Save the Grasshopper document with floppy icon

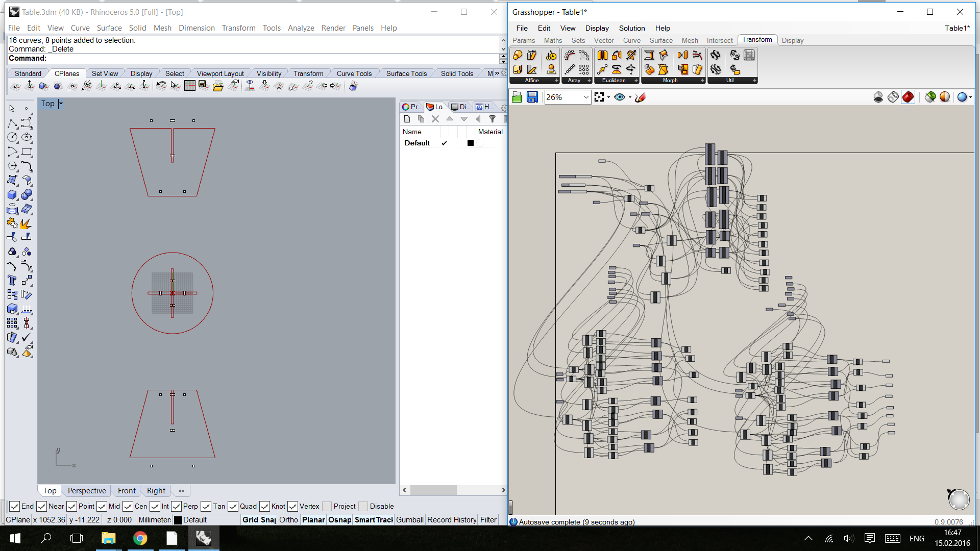pyautogui.click(x=532, y=97)
